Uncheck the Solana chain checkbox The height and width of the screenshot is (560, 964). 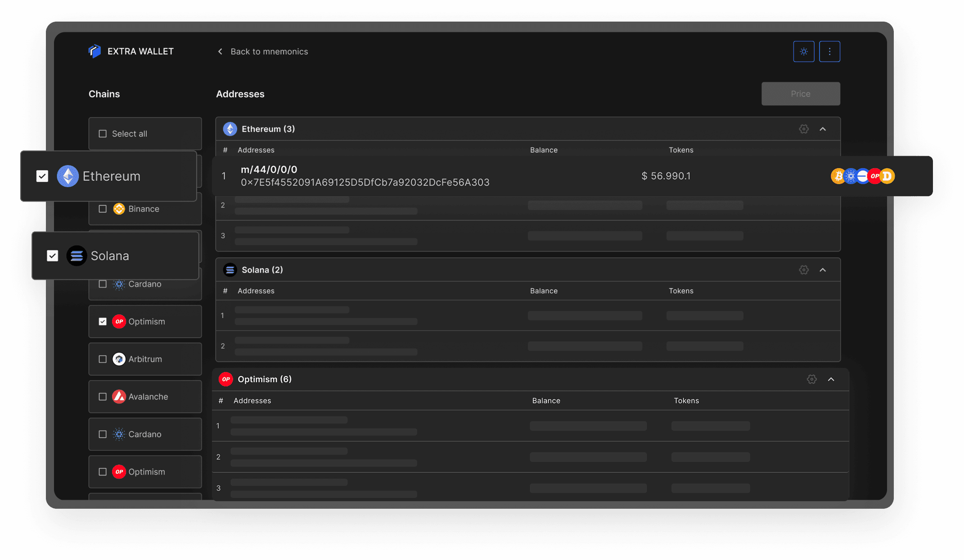(53, 256)
